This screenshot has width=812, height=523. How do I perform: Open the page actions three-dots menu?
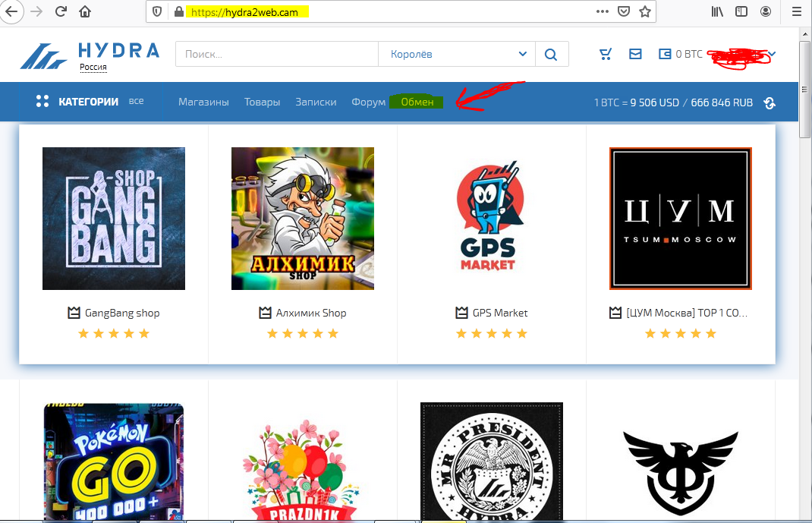point(603,11)
